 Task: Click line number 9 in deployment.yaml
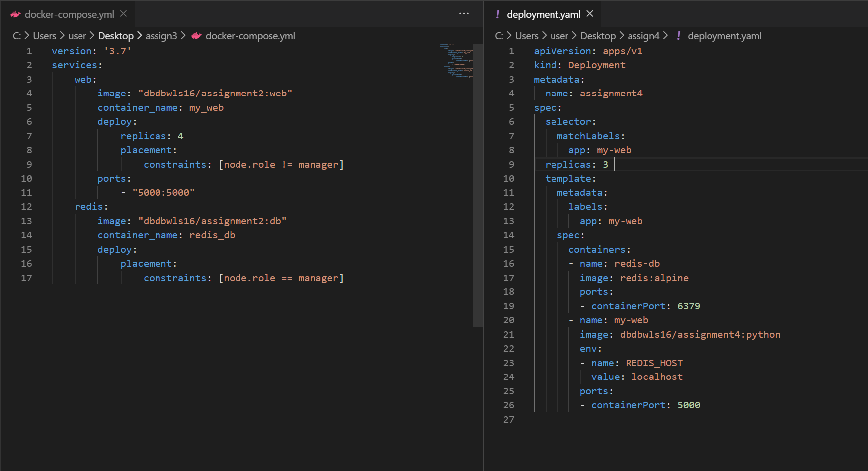(511, 164)
